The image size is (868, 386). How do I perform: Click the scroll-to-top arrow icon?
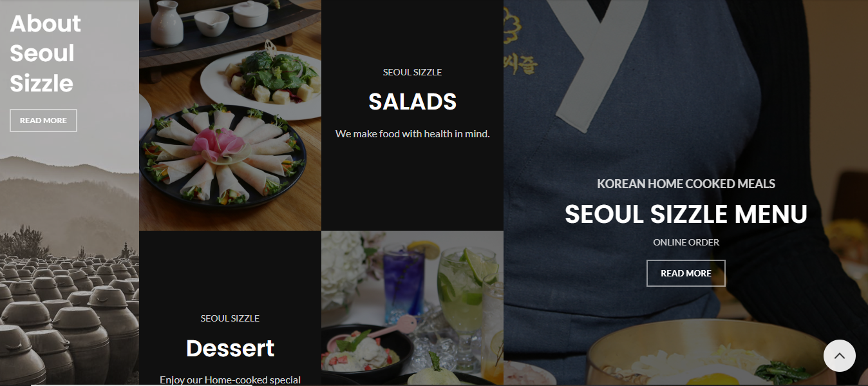tap(839, 356)
